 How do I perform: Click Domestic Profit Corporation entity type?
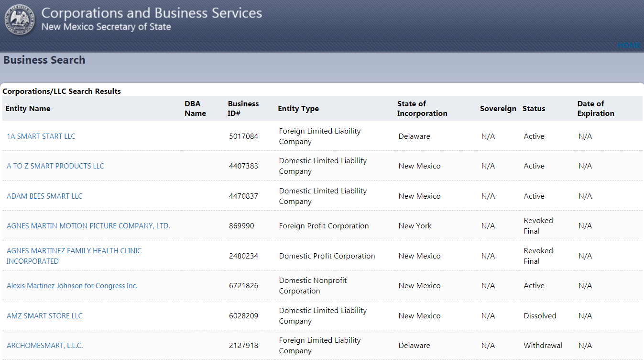327,256
